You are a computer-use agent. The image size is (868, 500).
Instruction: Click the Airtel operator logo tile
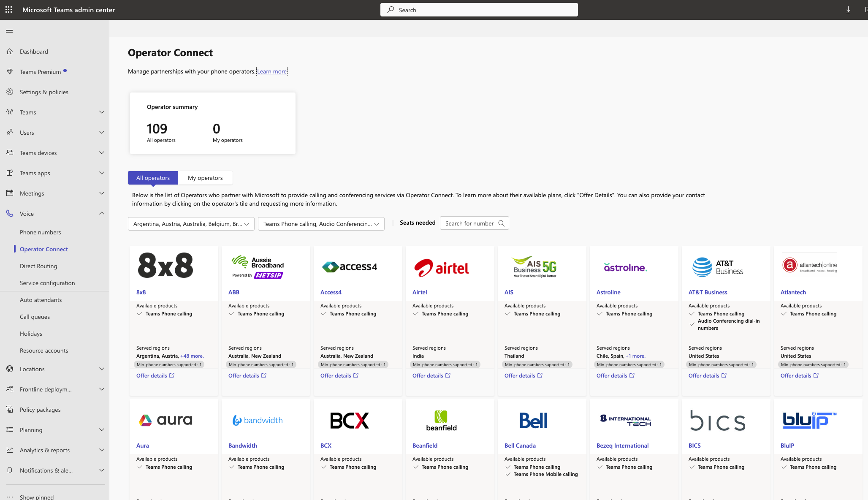tap(442, 267)
